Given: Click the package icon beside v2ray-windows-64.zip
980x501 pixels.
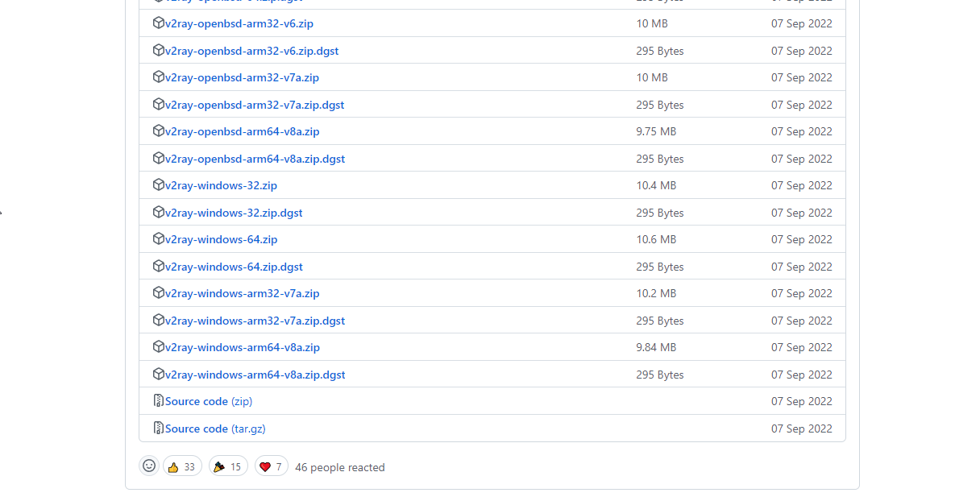Looking at the screenshot, I should pyautogui.click(x=159, y=239).
